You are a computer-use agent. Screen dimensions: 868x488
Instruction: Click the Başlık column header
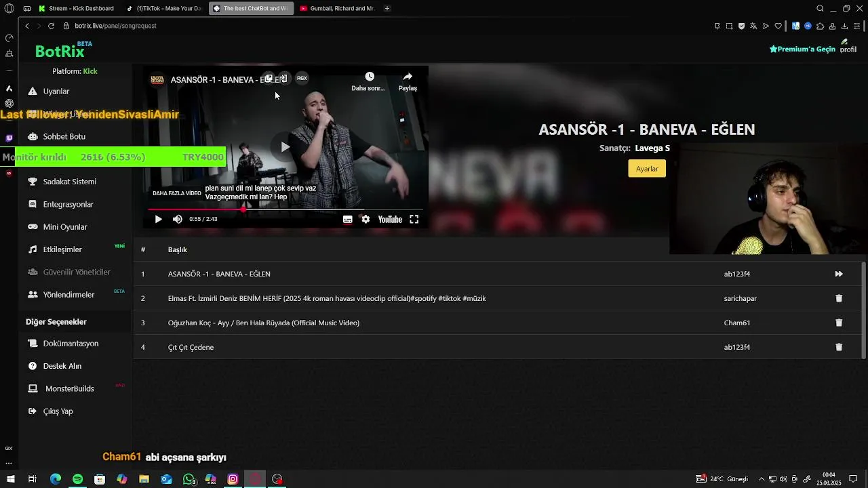[x=177, y=249]
